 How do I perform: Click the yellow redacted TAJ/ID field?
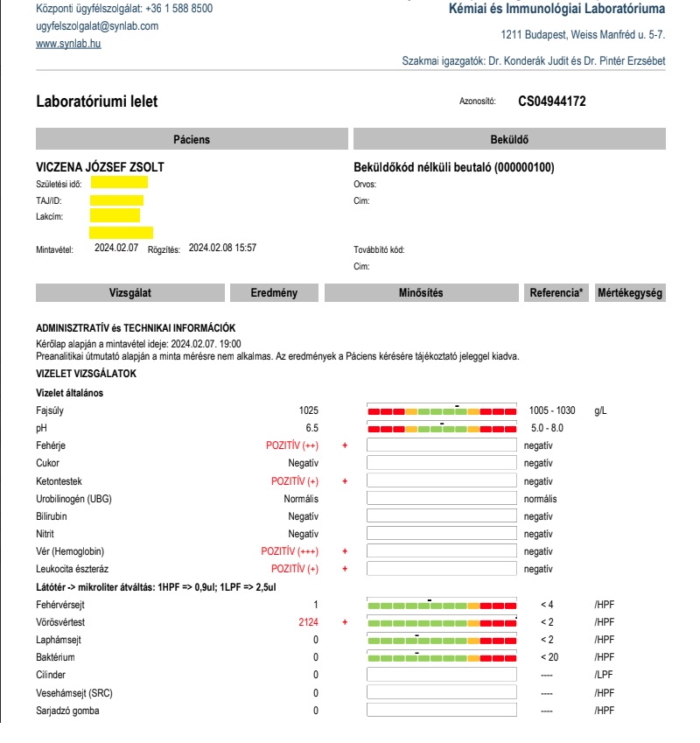coord(116,198)
